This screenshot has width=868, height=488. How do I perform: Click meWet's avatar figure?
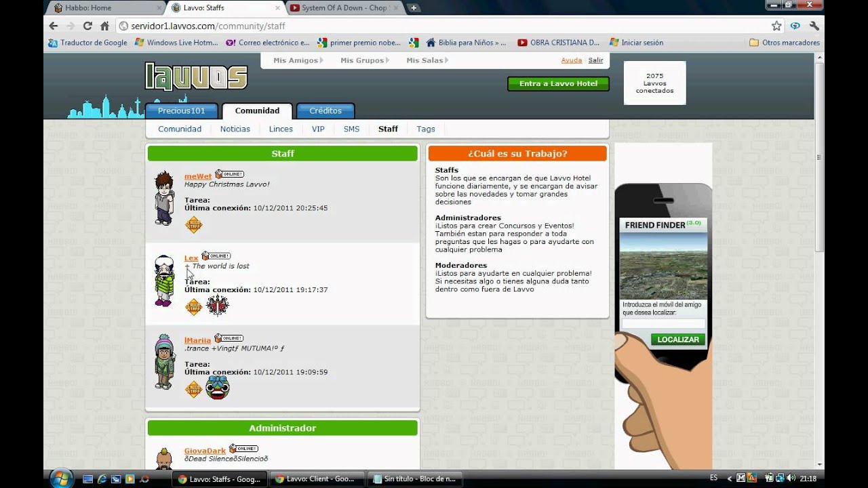(x=163, y=198)
